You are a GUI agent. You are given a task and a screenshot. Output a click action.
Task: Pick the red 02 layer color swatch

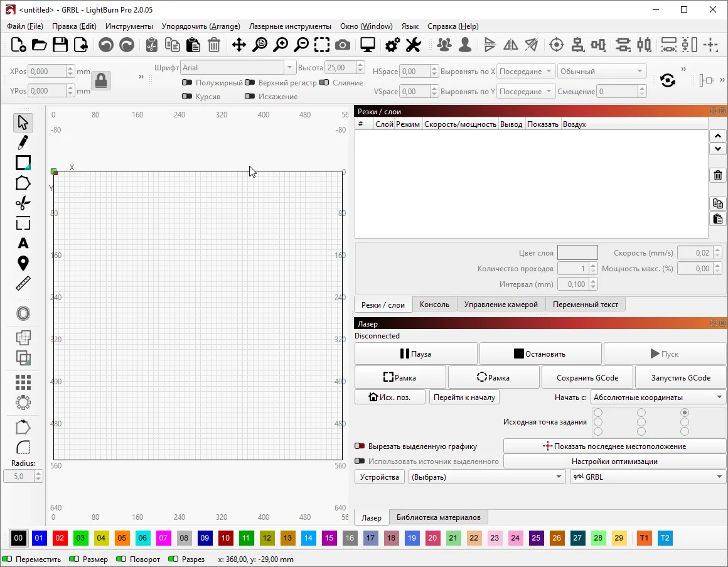(x=60, y=538)
